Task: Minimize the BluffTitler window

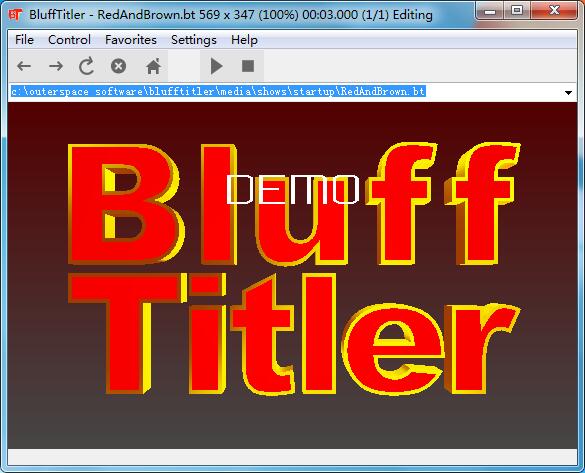Action: click(x=490, y=11)
